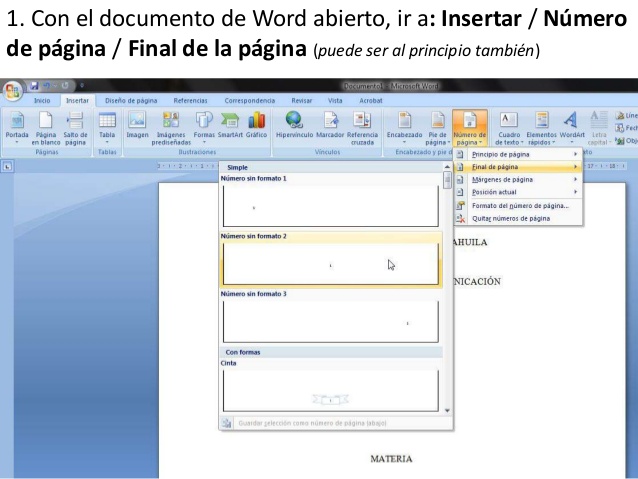This screenshot has height=479, width=638.
Task: Expand Márgenes de página submenu arrow
Action: [x=575, y=179]
